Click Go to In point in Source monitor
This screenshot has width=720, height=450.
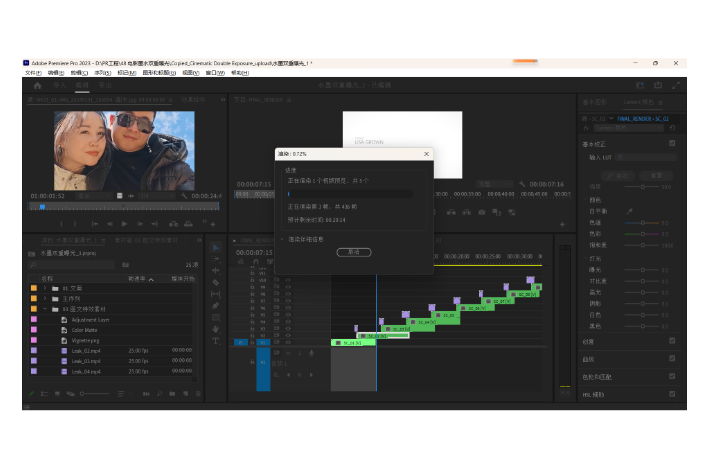click(x=95, y=224)
